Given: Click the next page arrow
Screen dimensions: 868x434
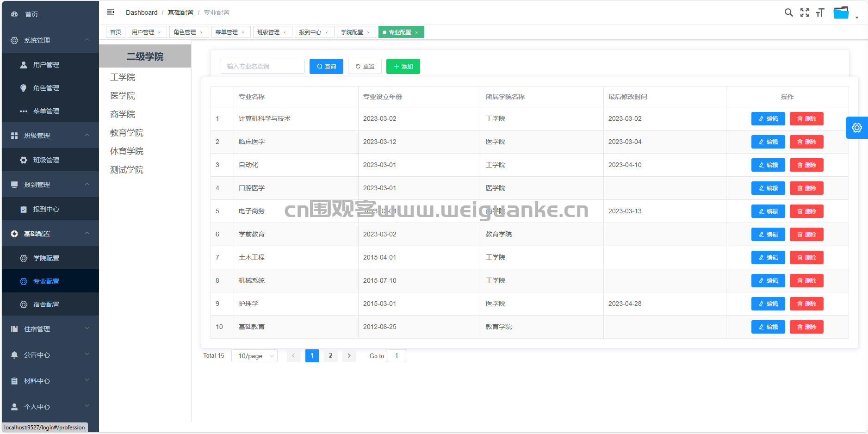Looking at the screenshot, I should 349,356.
